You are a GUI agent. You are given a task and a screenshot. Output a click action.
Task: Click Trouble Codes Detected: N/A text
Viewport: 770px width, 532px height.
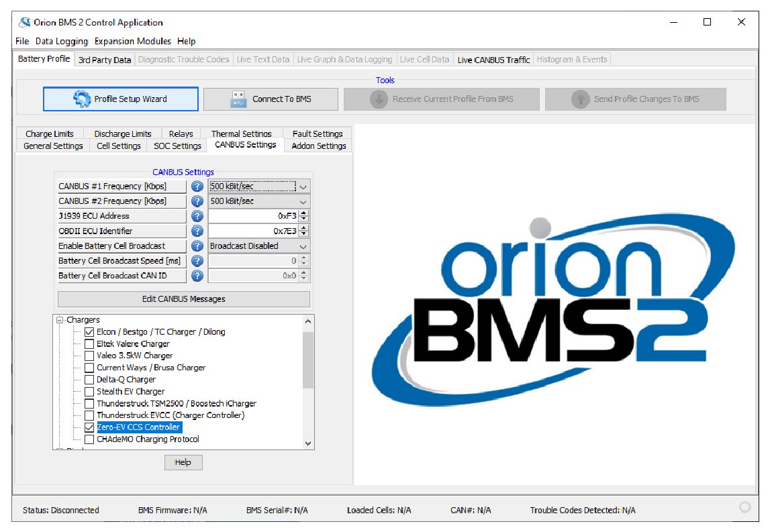pyautogui.click(x=583, y=511)
